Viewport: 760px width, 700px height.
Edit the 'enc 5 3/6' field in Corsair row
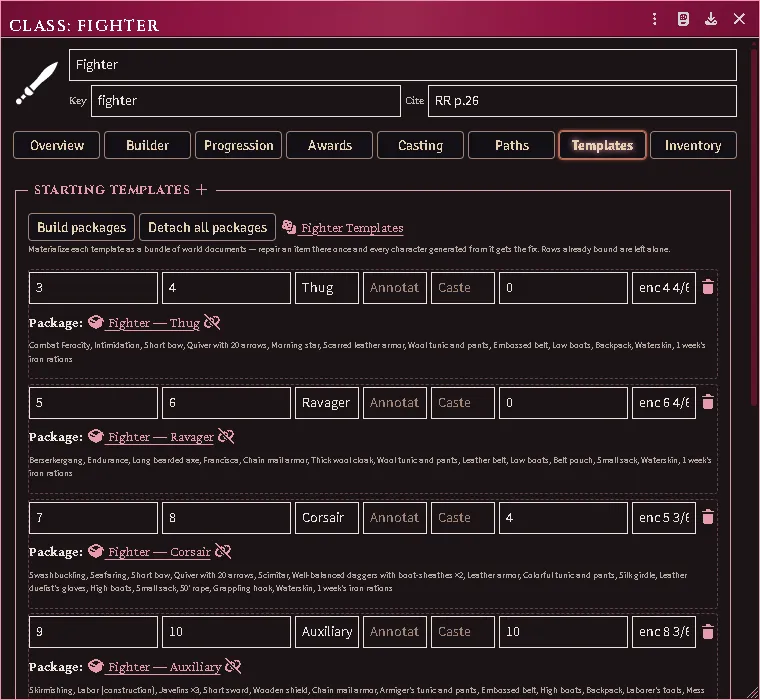point(664,517)
